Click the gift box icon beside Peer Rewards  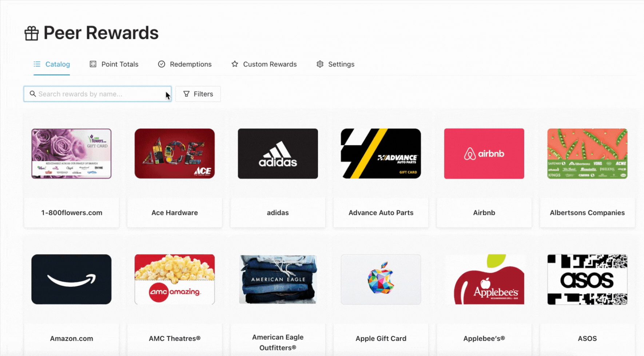point(31,33)
